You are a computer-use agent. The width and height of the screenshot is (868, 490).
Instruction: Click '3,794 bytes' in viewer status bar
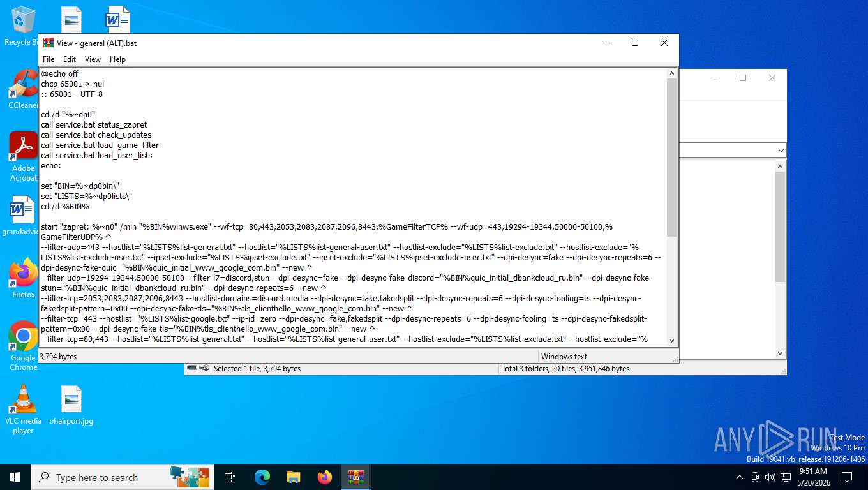pos(59,357)
